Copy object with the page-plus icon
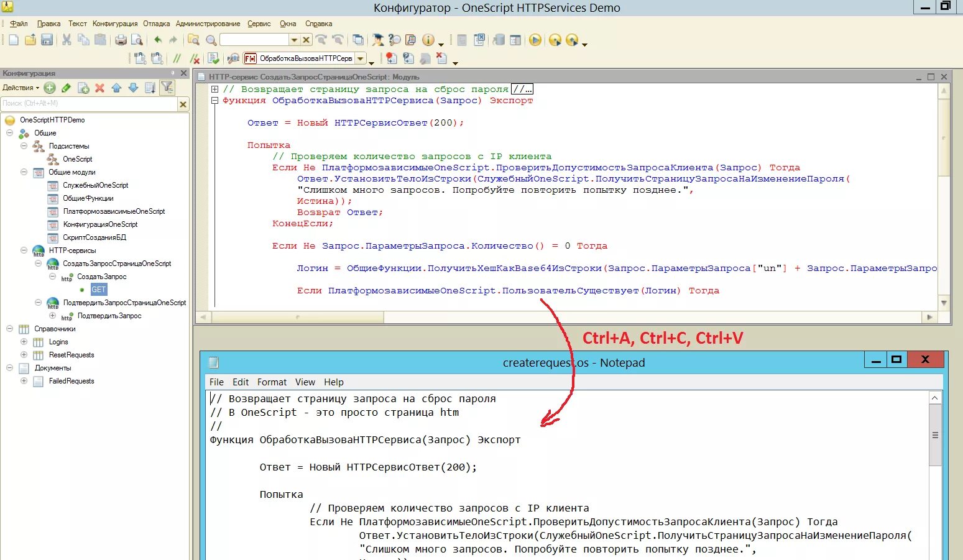963x560 pixels. pyautogui.click(x=83, y=88)
